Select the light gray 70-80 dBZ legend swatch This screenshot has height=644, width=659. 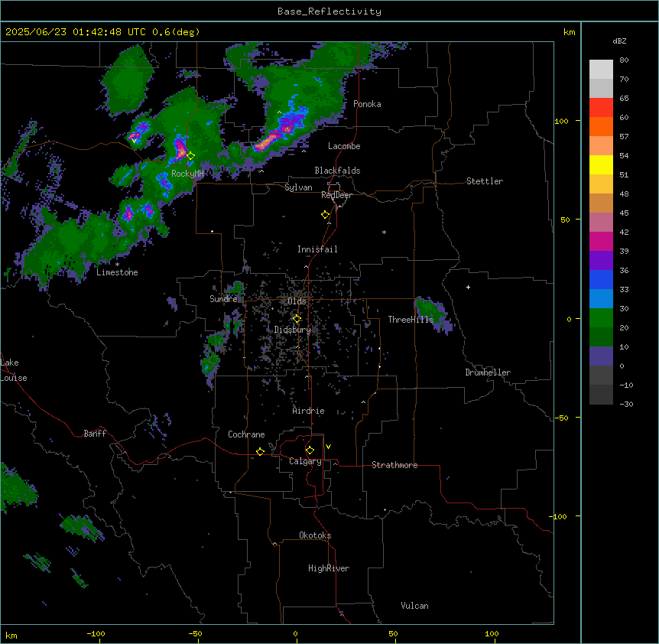[601, 70]
